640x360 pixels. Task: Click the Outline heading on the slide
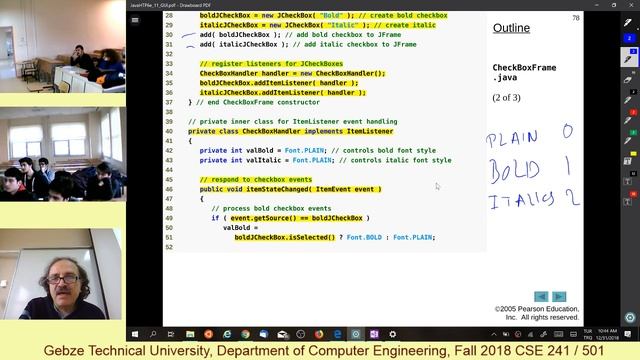(511, 28)
